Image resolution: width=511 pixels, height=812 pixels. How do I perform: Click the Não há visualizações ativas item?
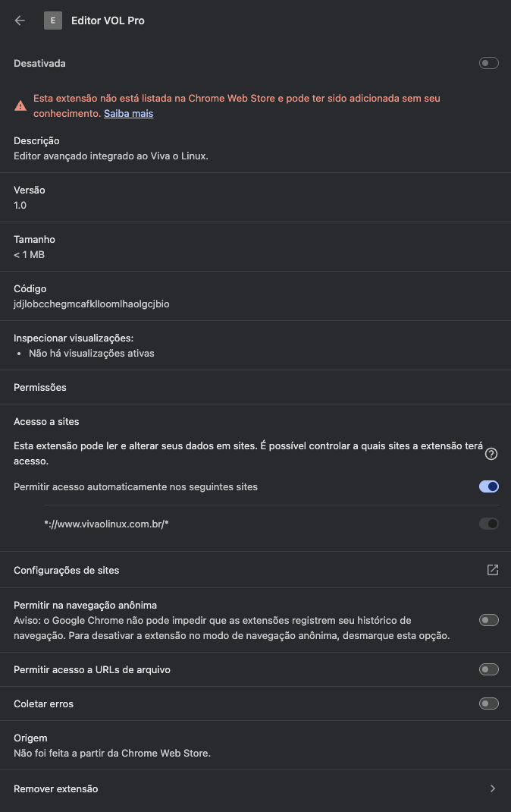pos(92,353)
